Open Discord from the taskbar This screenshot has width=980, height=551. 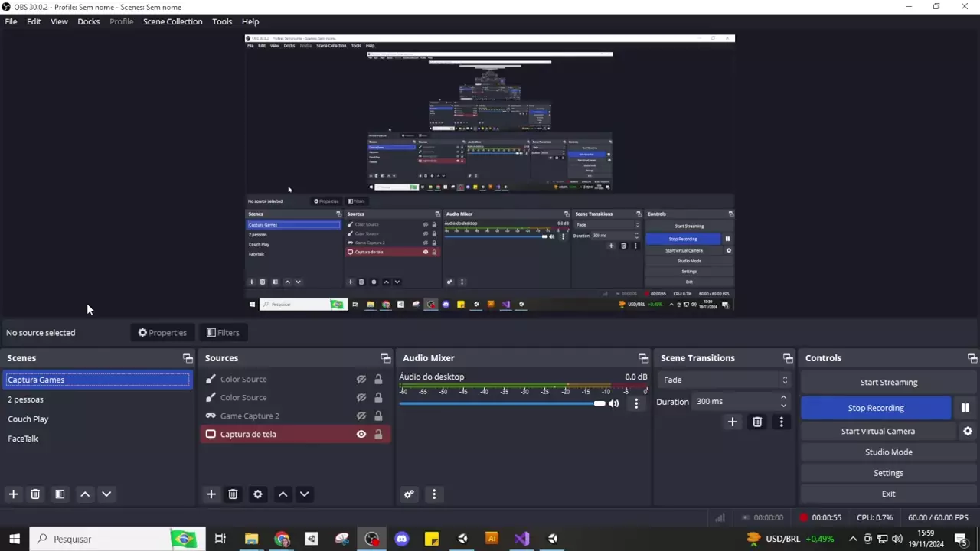[x=402, y=539]
